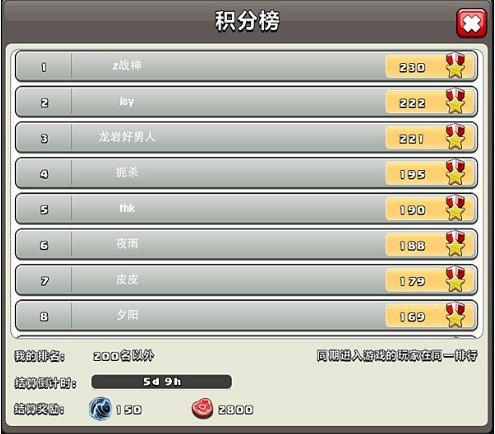Select the 夕阳 player row
The width and height of the screenshot is (495, 434).
[x=246, y=316]
